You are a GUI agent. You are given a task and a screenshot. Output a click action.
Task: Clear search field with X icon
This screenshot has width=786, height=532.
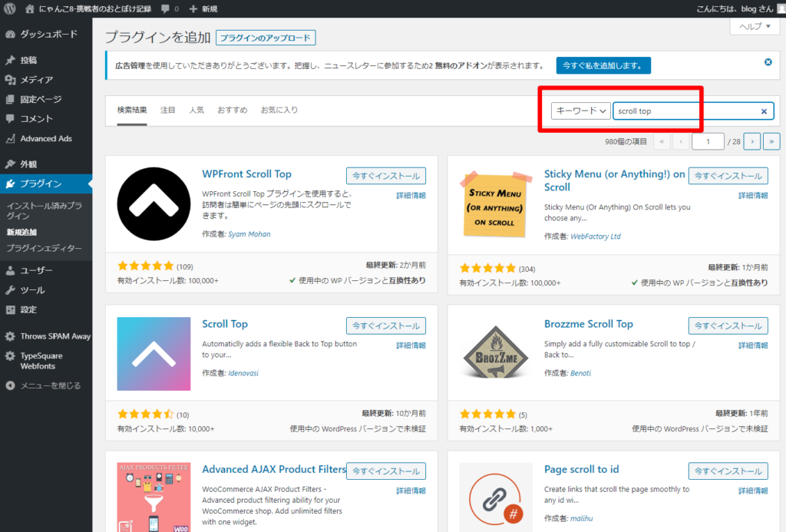[x=764, y=111]
